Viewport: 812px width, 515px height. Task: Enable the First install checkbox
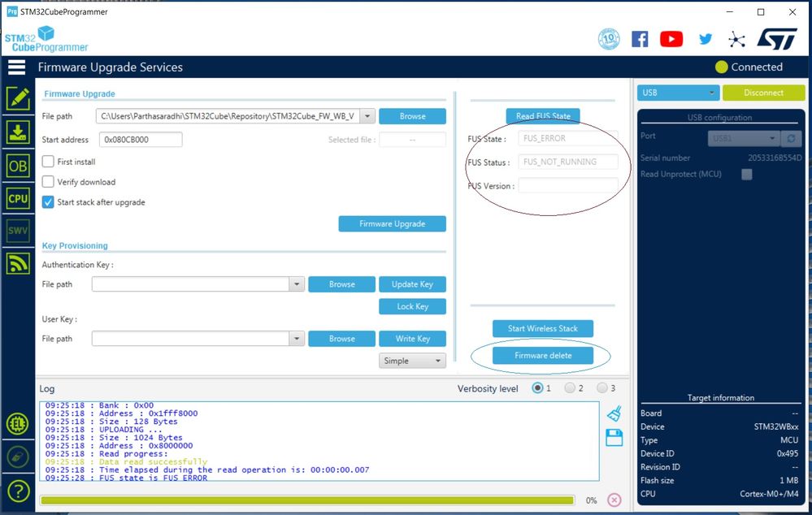point(48,162)
